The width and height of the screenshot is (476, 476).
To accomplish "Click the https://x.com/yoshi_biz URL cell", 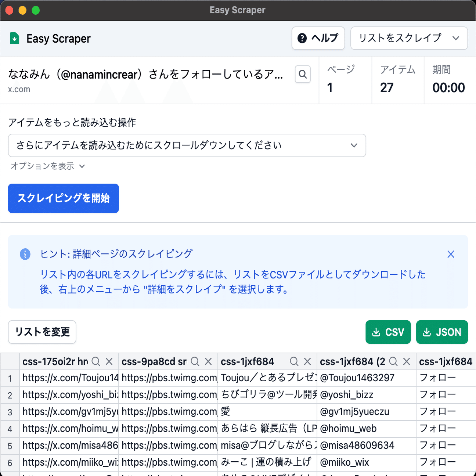I will (69, 395).
